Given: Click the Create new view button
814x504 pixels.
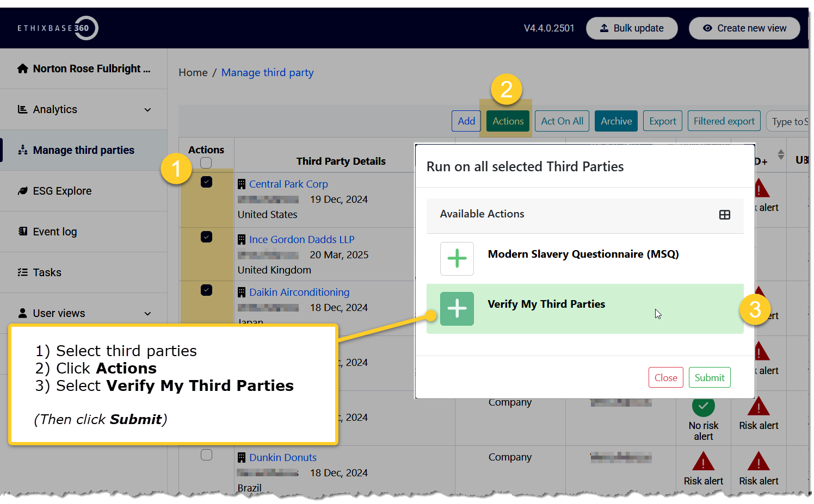Looking at the screenshot, I should pos(744,28).
